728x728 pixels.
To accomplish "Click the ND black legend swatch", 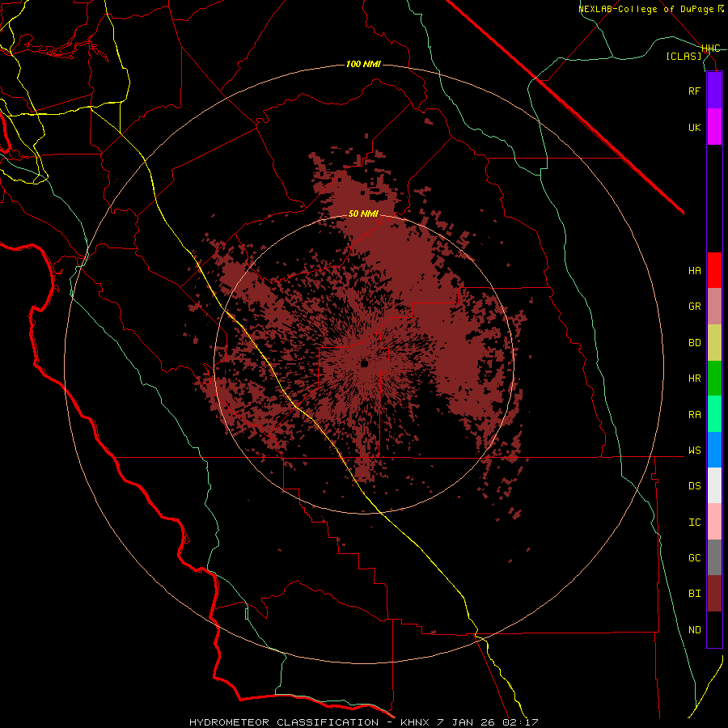I will [x=714, y=629].
